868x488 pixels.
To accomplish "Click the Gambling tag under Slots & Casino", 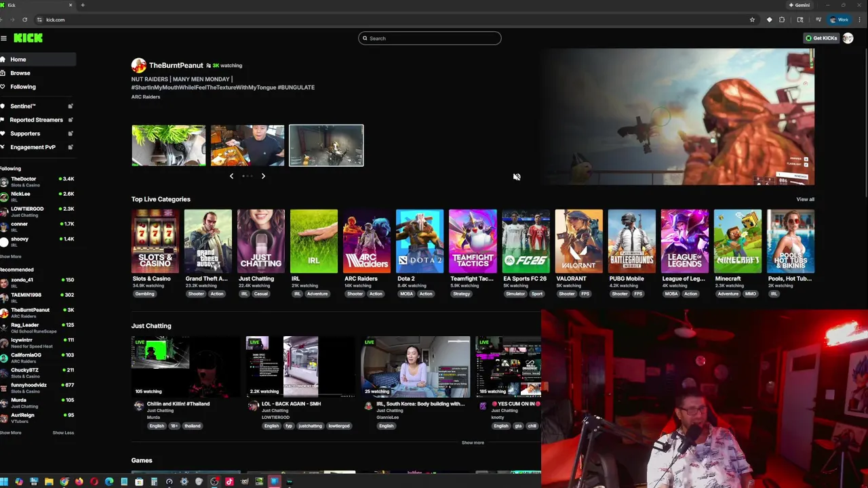I will (x=144, y=294).
